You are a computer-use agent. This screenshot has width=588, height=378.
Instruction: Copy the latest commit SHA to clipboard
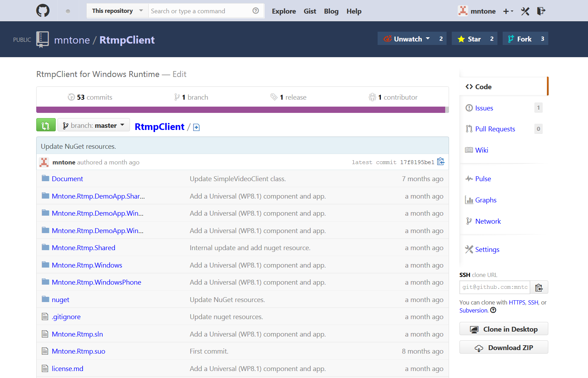[x=440, y=162]
